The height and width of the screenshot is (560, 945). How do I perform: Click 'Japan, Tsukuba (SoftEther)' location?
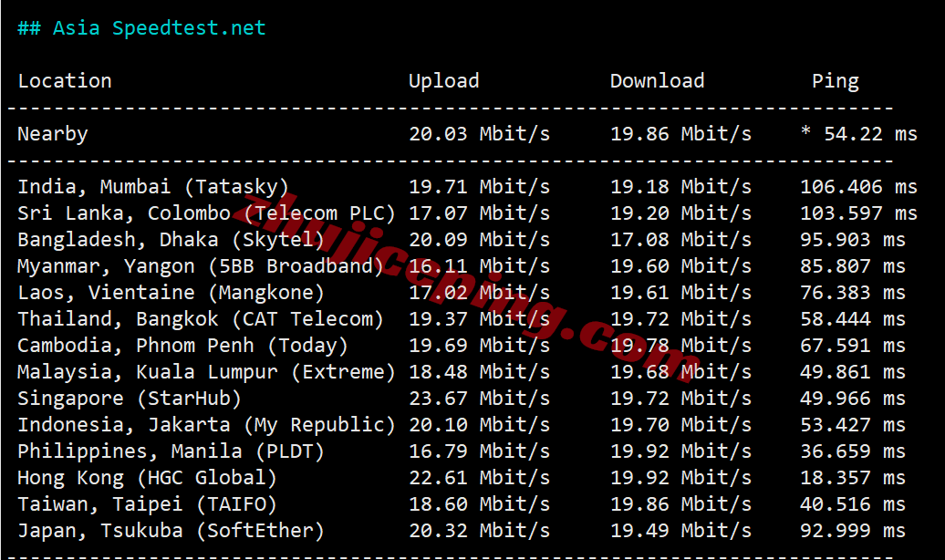(171, 532)
